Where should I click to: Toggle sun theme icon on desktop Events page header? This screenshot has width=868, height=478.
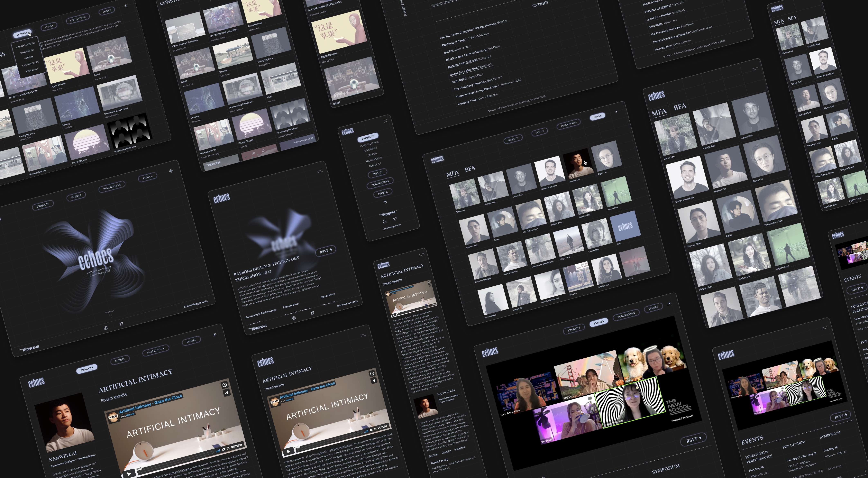[x=669, y=304]
